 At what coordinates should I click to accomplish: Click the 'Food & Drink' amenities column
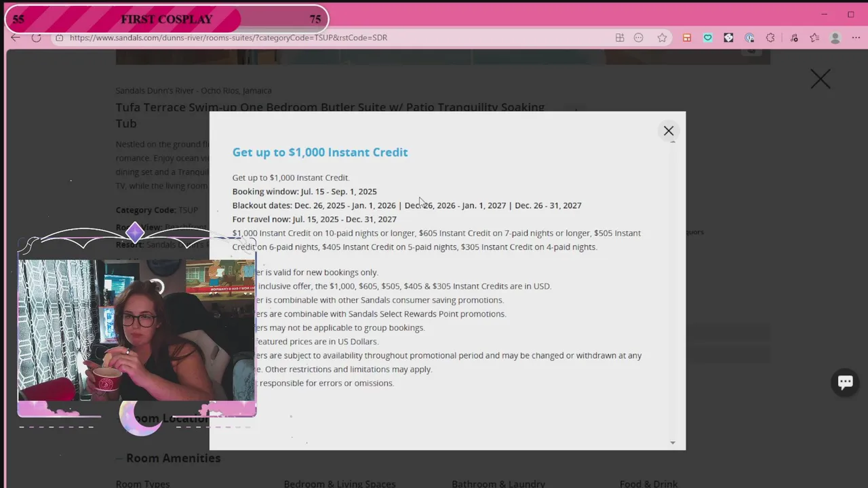[x=648, y=484]
